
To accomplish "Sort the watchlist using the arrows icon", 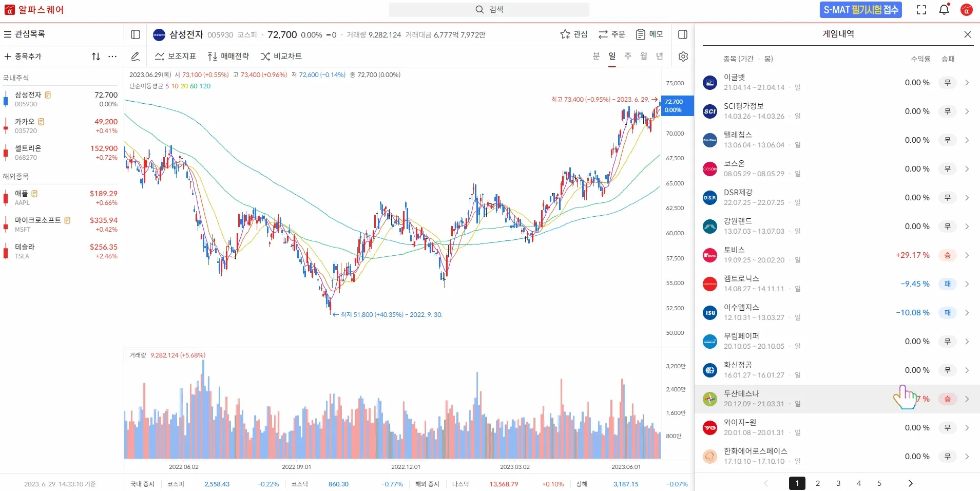I will coord(96,56).
